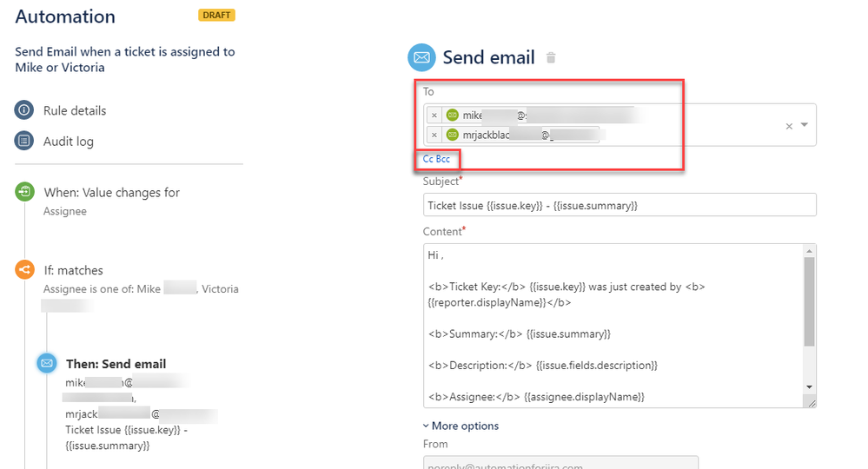Select the green trigger icon for Value changes
Image resolution: width=868 pixels, height=469 pixels.
(x=24, y=192)
